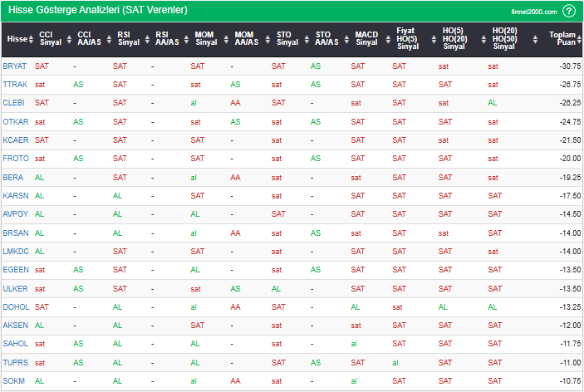Image resolution: width=584 pixels, height=392 pixels.
Task: Click ULKER's green AL STO signal
Action: click(276, 288)
